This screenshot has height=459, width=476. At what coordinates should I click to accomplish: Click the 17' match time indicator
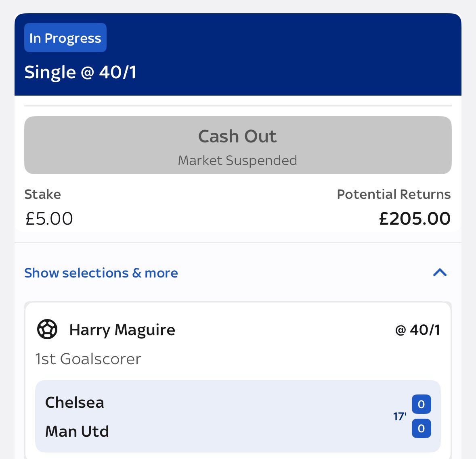pos(400,417)
